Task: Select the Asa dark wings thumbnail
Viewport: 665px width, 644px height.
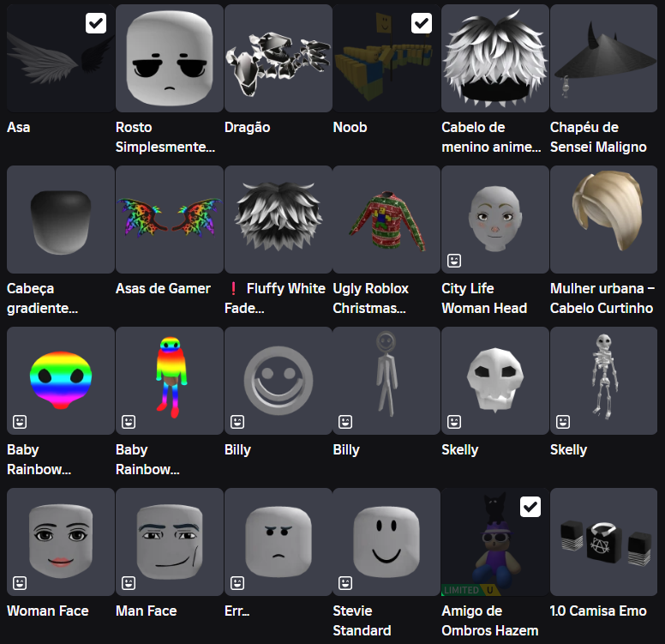Action: point(61,58)
